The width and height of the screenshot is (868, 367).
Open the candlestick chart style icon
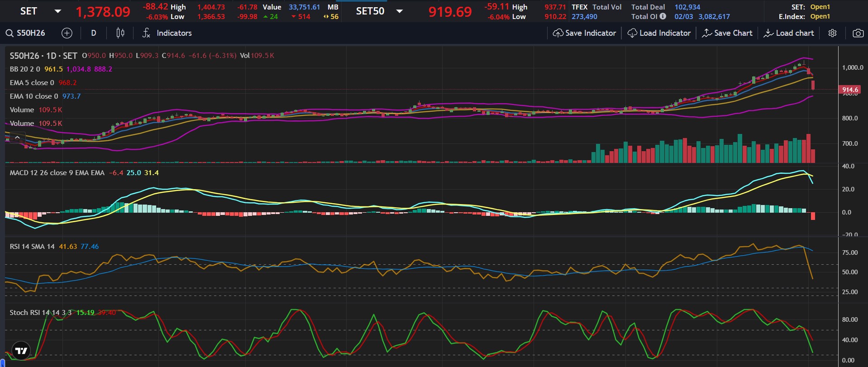(x=120, y=33)
